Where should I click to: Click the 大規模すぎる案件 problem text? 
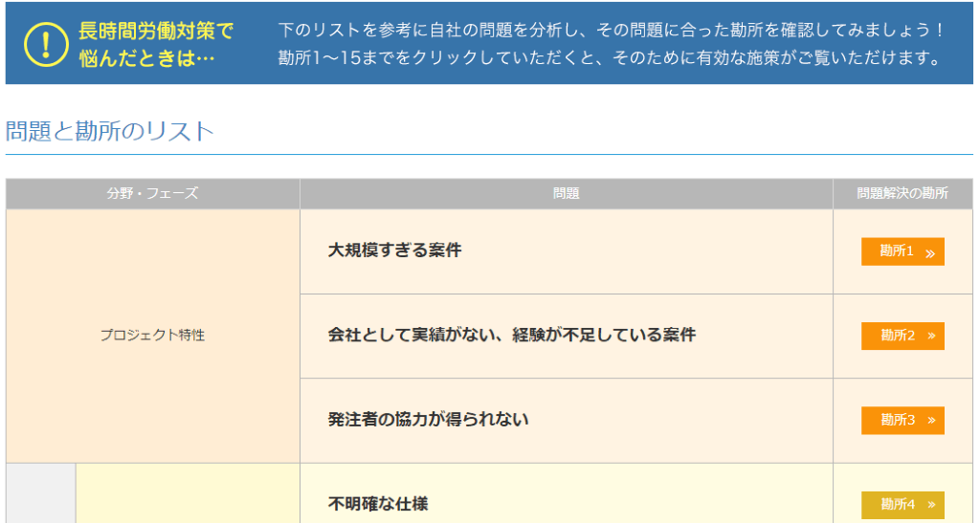click(394, 251)
